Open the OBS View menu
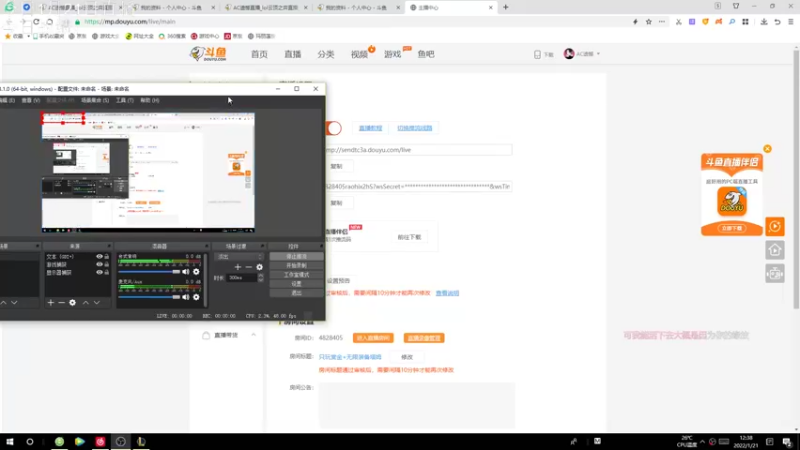The height and width of the screenshot is (450, 800). 31,101
